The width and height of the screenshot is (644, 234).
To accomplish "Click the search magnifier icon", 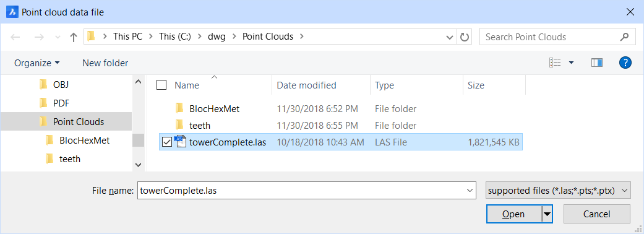I will point(624,37).
